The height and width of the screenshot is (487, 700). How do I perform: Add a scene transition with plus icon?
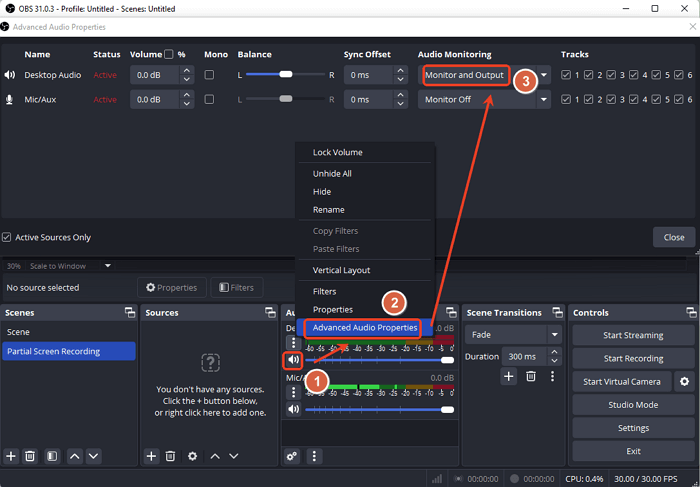coord(508,376)
